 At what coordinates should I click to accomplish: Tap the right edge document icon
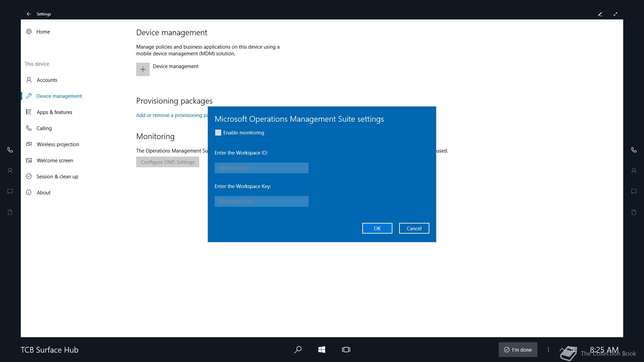point(634,212)
